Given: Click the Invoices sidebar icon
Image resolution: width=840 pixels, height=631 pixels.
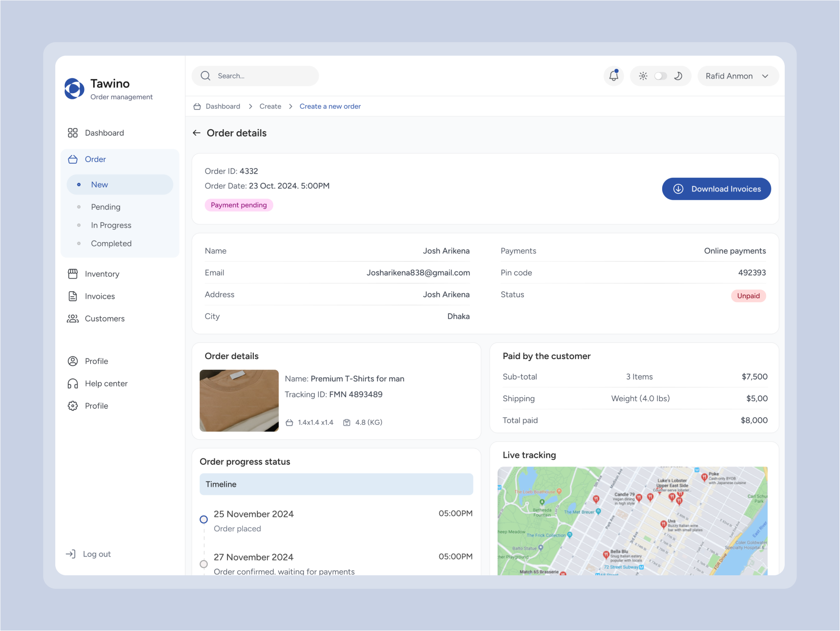Looking at the screenshot, I should 72,296.
